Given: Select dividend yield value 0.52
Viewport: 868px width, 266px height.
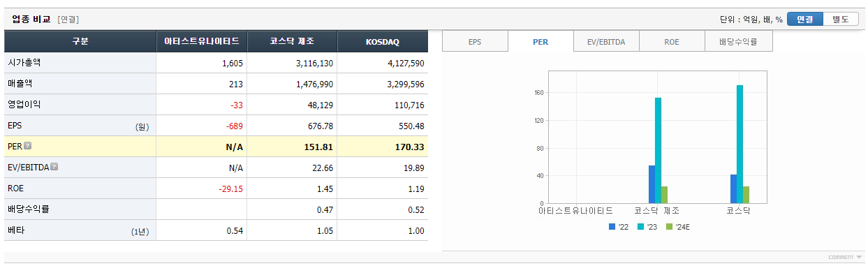Looking at the screenshot, I should 416,210.
